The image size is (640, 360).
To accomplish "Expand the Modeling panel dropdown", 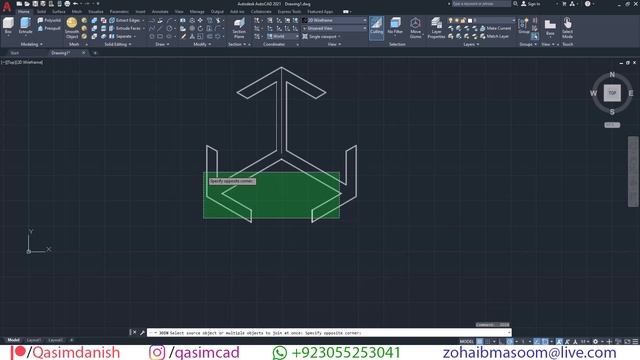I will coord(31,44).
